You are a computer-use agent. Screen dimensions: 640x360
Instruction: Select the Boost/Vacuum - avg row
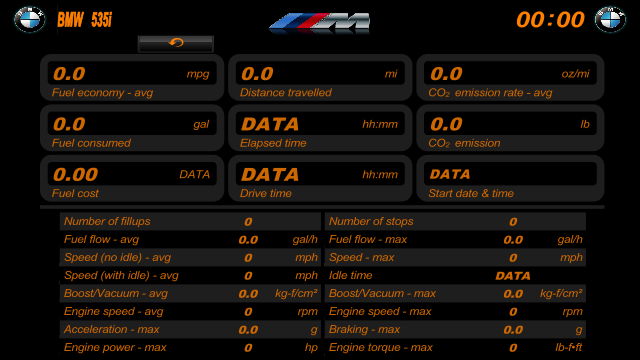(x=190, y=293)
